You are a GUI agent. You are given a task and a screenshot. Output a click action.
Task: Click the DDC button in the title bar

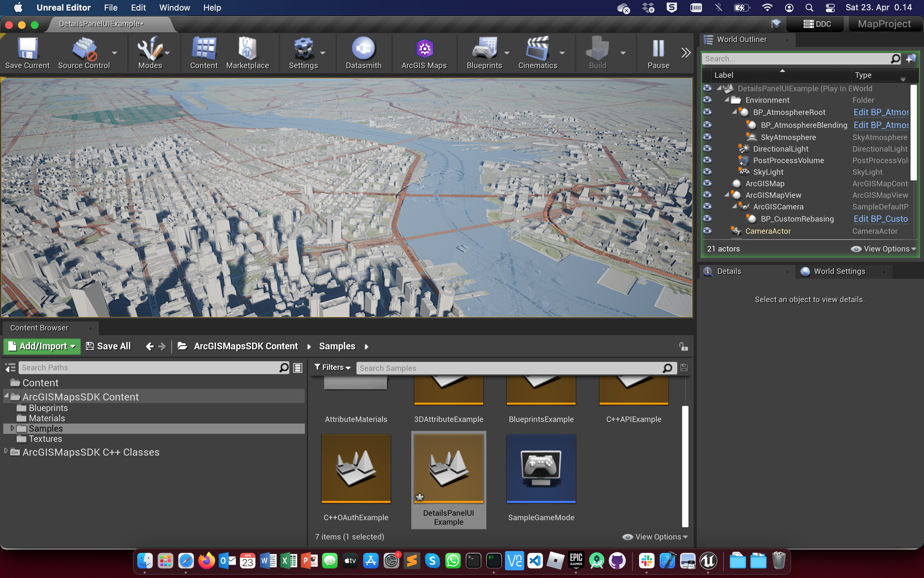click(x=817, y=24)
